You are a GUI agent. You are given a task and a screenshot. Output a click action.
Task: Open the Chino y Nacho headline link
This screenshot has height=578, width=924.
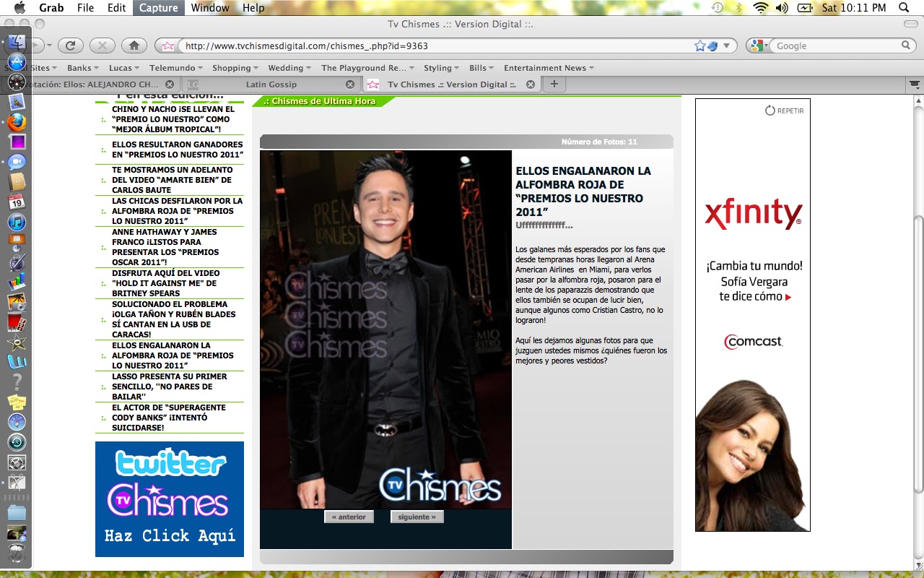coord(173,119)
